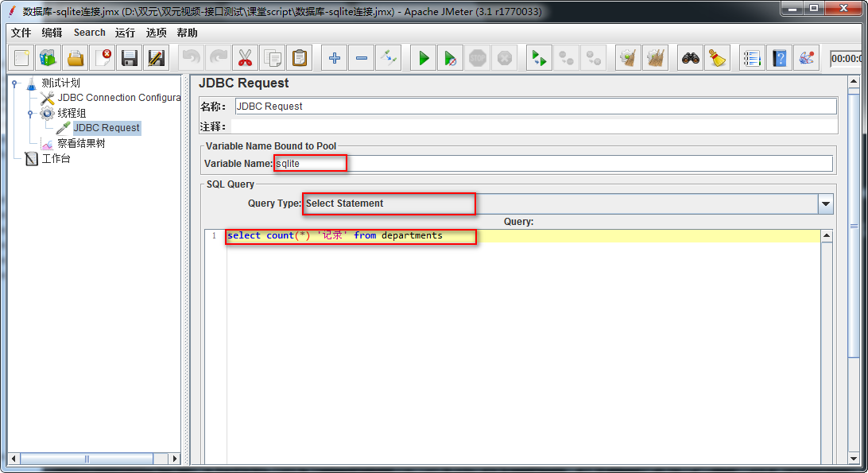Select JDBC Request tree node
This screenshot has width=868, height=473.
pos(107,128)
